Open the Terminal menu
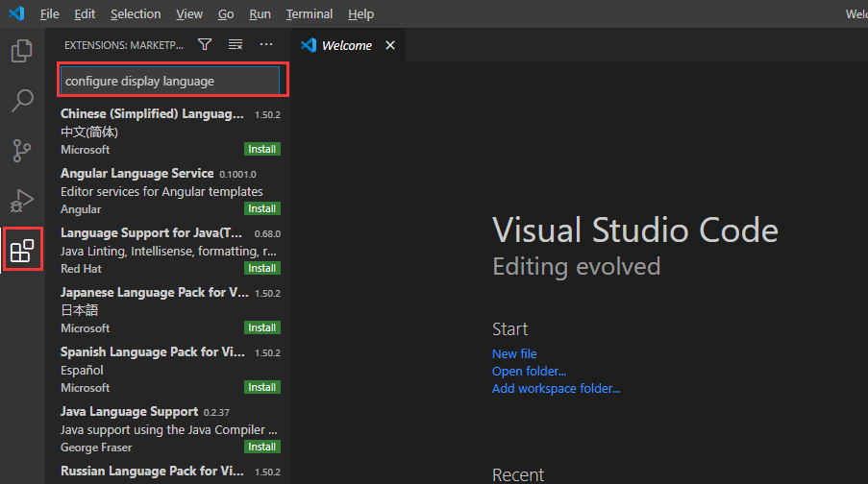The image size is (868, 484). [x=309, y=13]
